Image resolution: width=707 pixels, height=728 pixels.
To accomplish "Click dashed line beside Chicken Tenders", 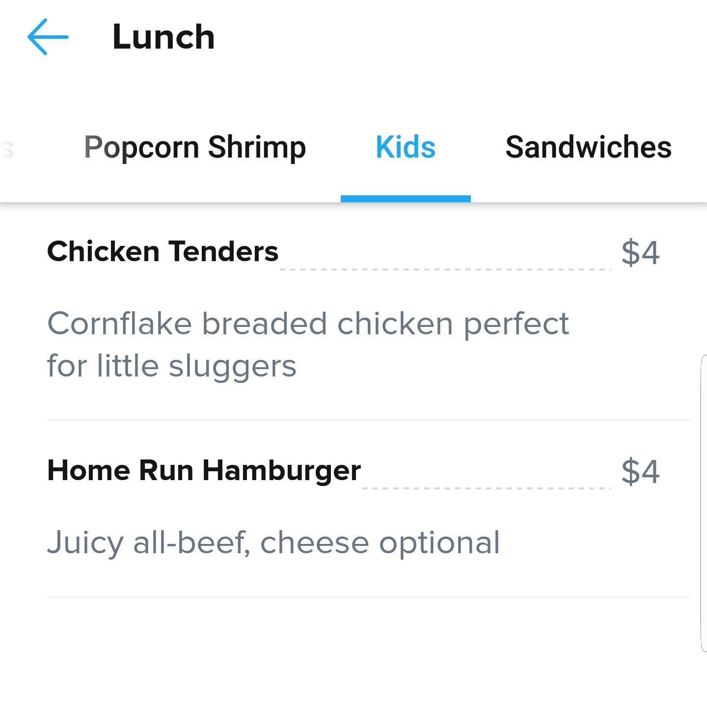I will click(x=445, y=269).
